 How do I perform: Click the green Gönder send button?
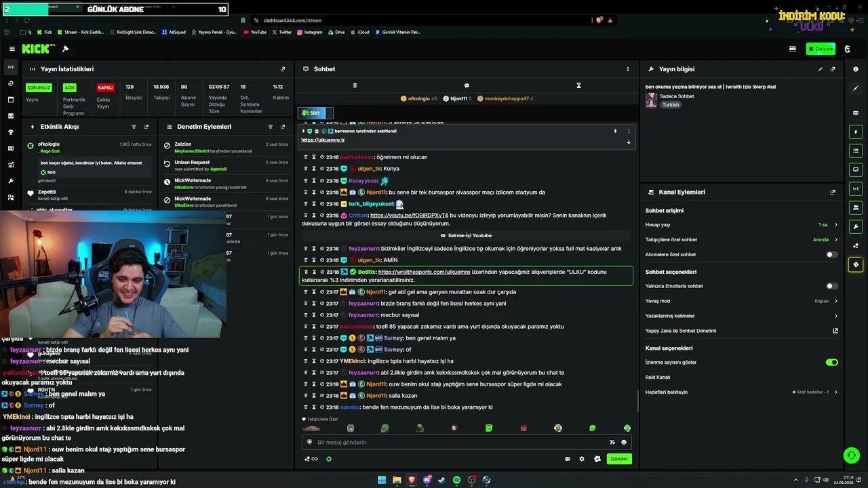(619, 459)
